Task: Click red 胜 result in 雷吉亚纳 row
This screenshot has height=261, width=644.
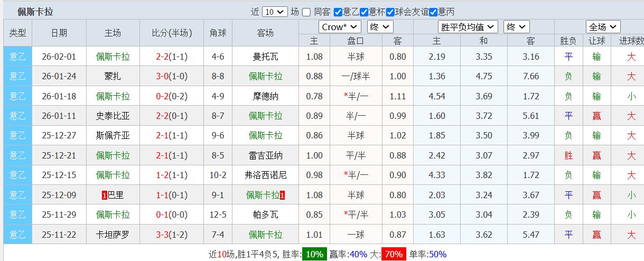Action: (568, 155)
